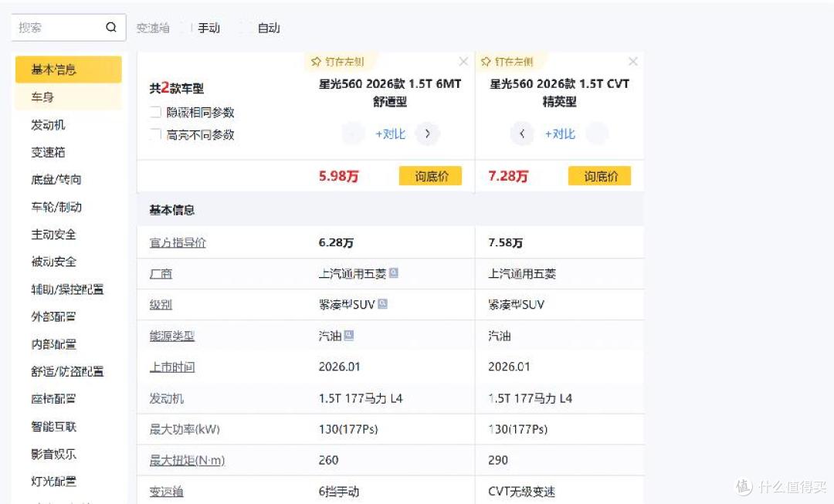Click the 6.28万 guide price value
The image size is (834, 504).
(336, 243)
